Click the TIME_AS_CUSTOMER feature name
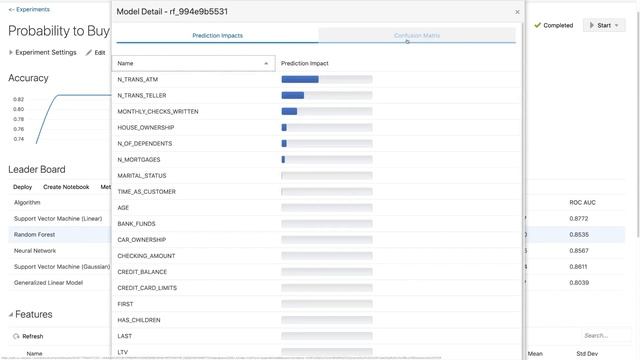 click(147, 191)
